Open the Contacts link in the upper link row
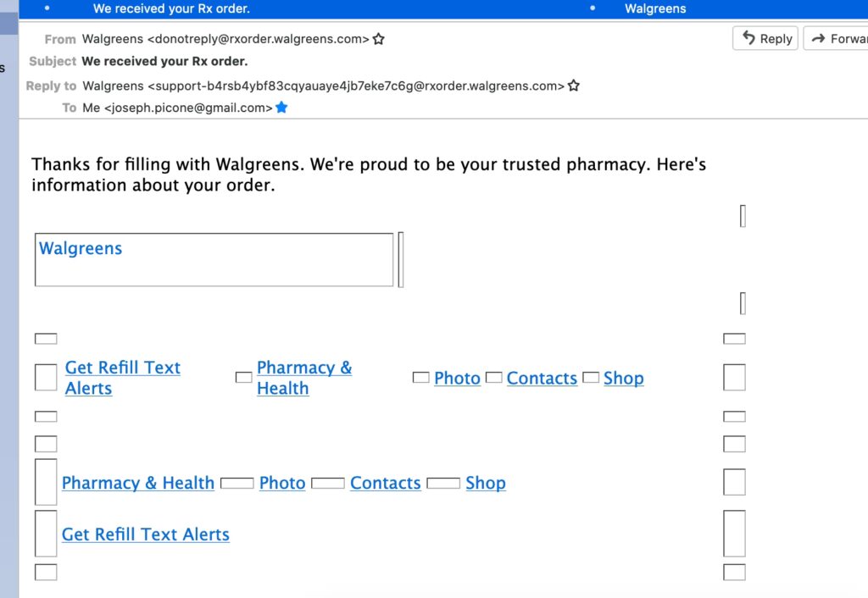The height and width of the screenshot is (598, 868). point(542,379)
